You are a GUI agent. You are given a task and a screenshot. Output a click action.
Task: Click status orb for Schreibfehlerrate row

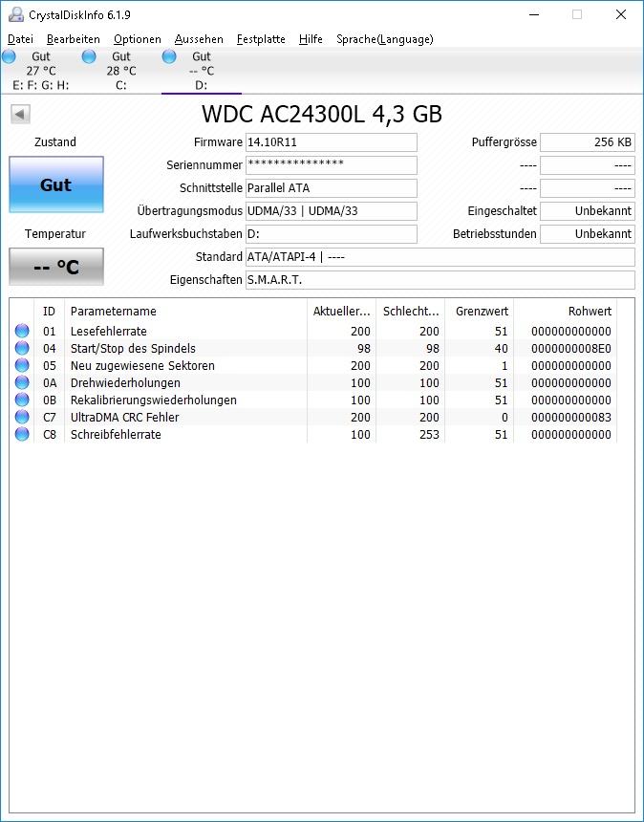tap(22, 434)
